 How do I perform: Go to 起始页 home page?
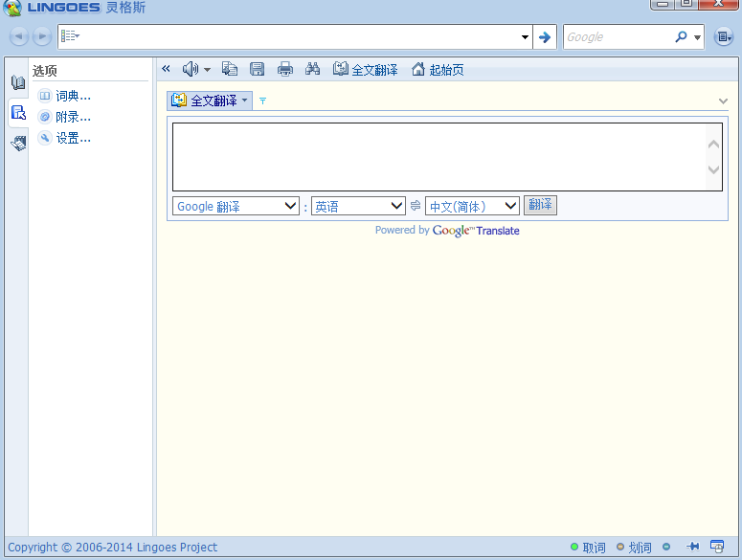click(x=438, y=70)
